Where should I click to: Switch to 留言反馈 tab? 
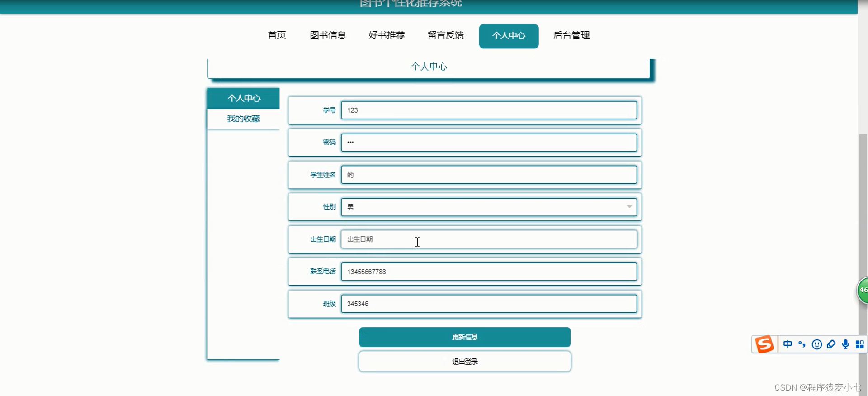pyautogui.click(x=445, y=35)
